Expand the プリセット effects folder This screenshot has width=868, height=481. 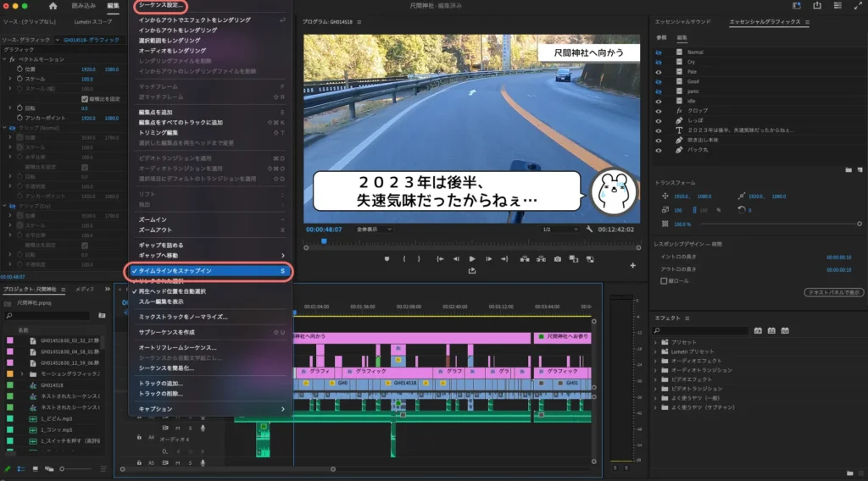[x=656, y=342]
